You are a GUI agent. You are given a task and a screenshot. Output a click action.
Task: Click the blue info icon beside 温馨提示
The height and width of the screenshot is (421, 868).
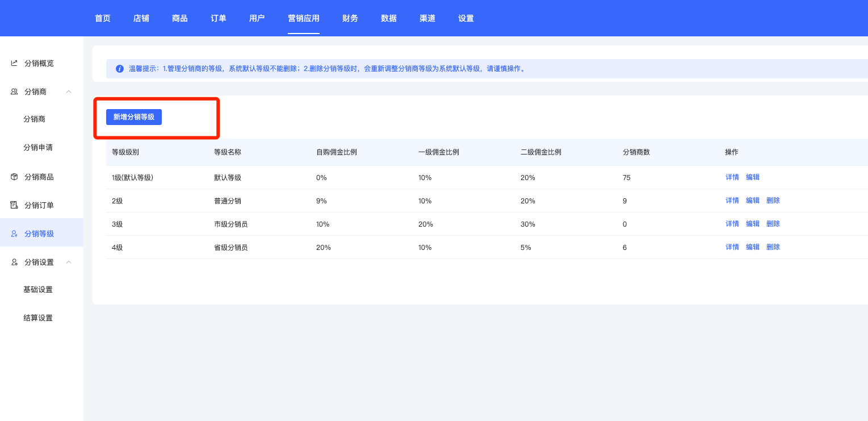coord(120,69)
